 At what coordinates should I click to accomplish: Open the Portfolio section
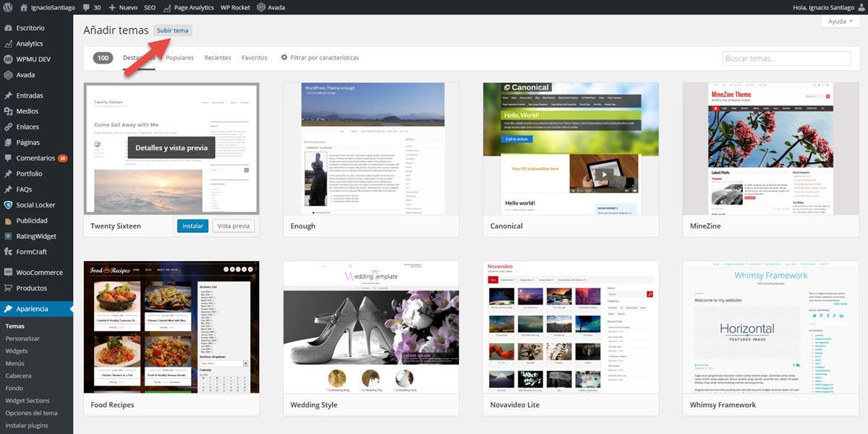click(29, 174)
